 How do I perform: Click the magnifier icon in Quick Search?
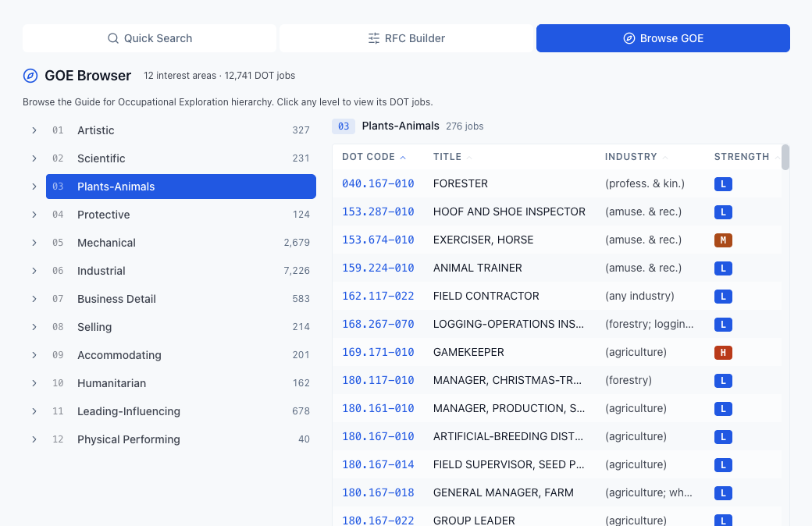(113, 38)
